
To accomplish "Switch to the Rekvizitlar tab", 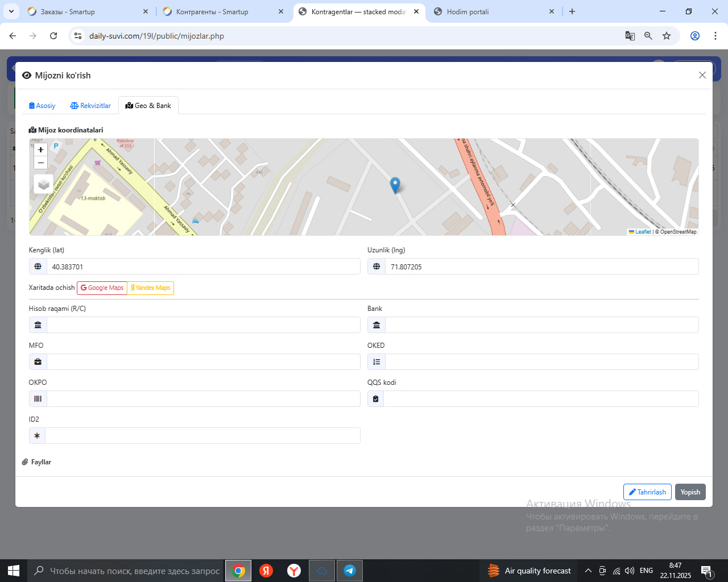I will click(90, 106).
